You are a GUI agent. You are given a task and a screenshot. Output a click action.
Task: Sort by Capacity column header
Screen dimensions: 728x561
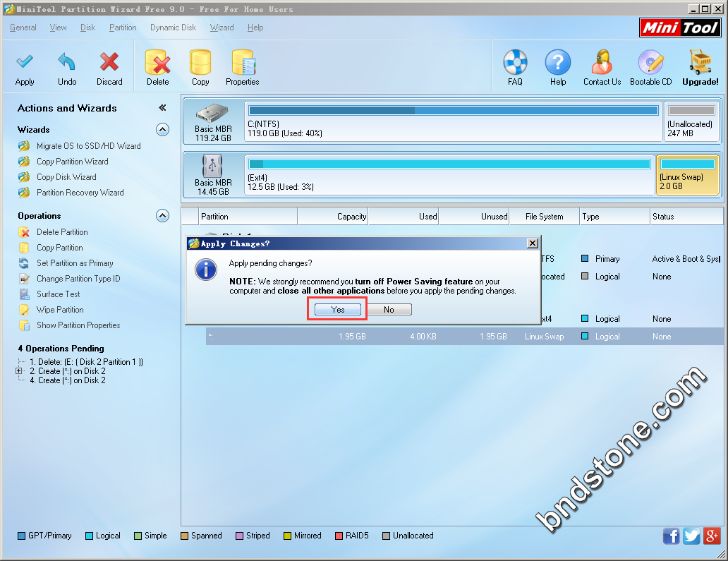[x=333, y=217]
